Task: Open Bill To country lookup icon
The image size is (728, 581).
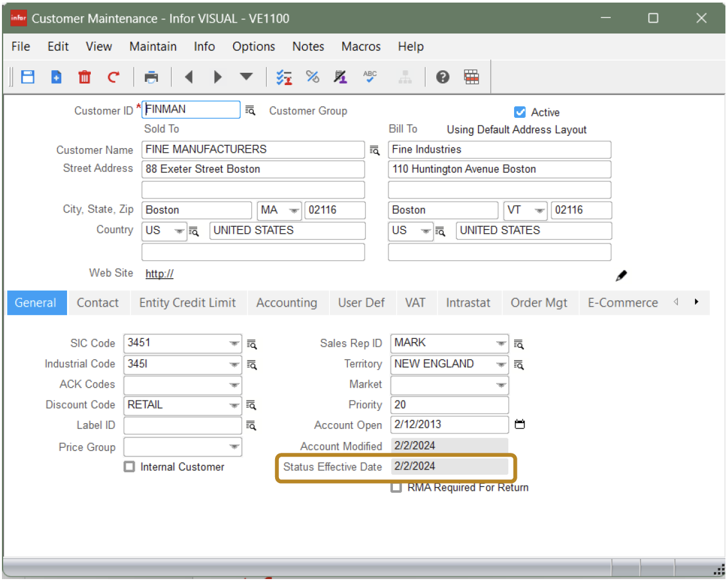Action: (x=440, y=231)
